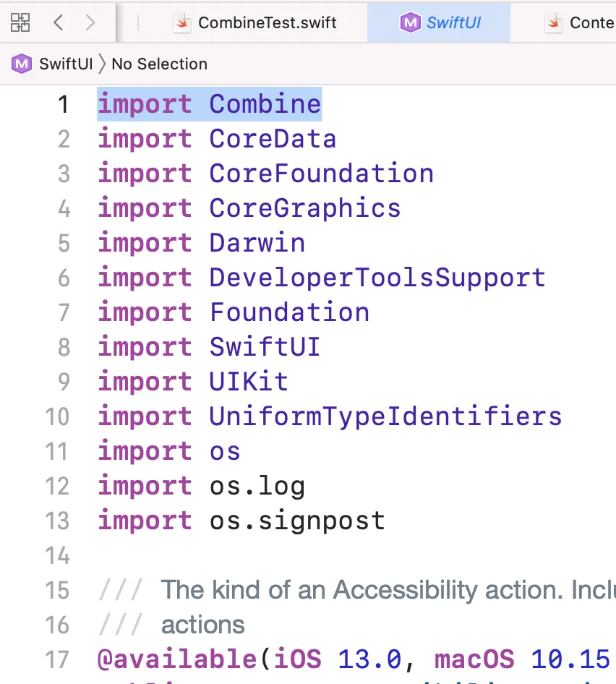
Task: Click the module icon in the breadcrumb bar
Action: (22, 64)
